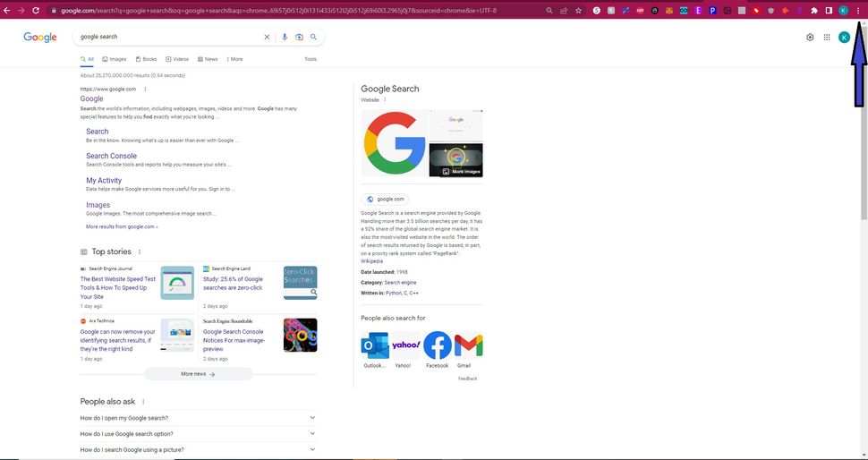
Task: Expand 'How do I open my Google search?'
Action: click(198, 418)
